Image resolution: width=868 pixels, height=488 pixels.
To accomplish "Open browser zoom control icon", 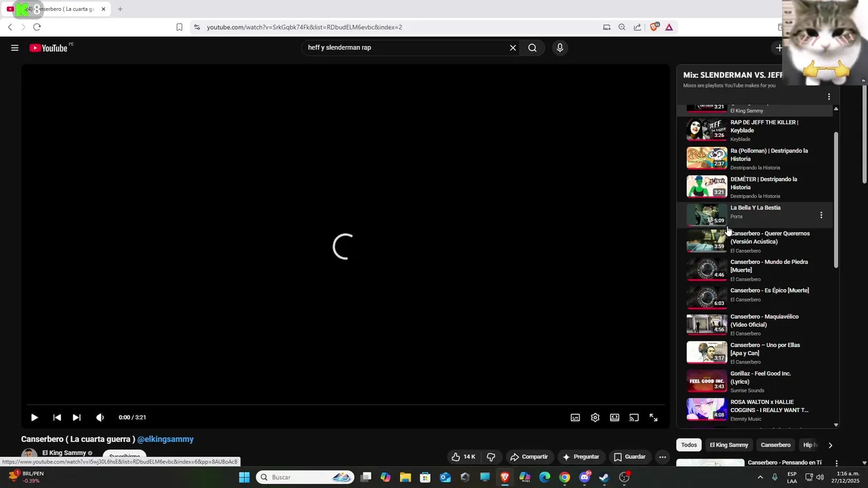I will coord(622,27).
